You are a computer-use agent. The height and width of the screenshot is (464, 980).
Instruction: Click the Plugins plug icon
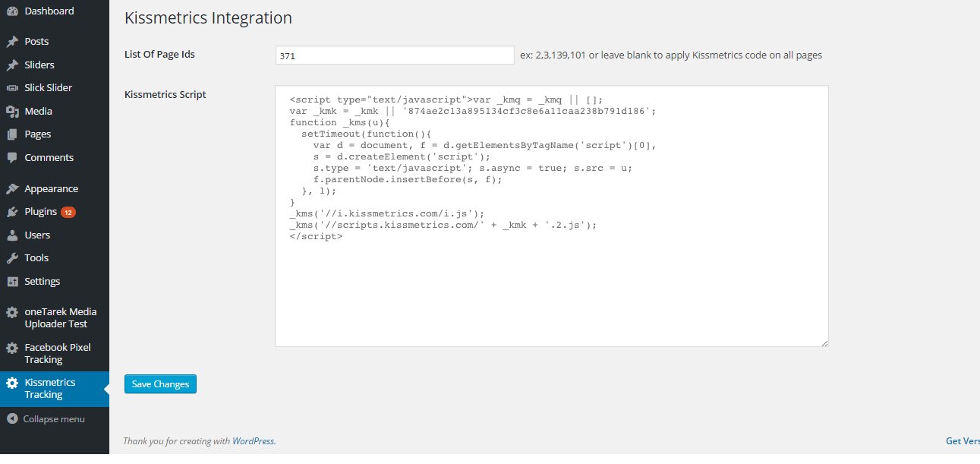coord(12,212)
